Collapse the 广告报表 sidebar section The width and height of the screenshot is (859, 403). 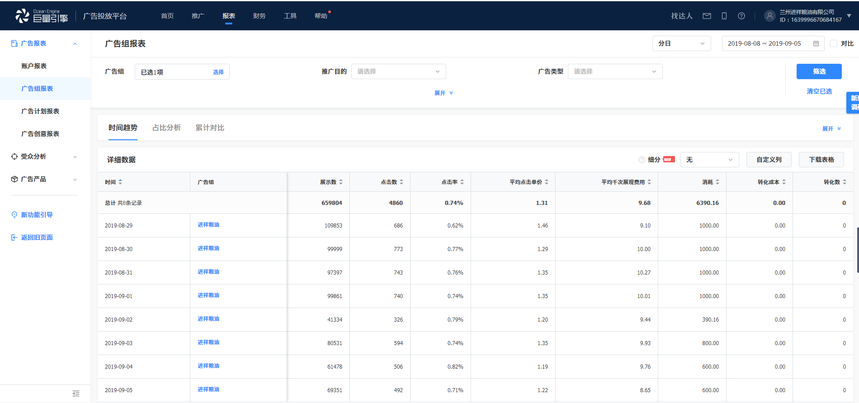coord(75,44)
